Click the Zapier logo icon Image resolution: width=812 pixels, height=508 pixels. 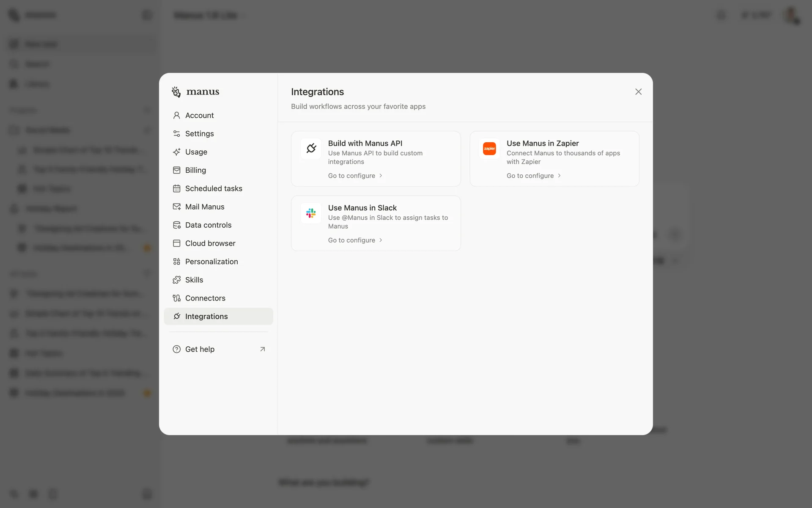(489, 149)
